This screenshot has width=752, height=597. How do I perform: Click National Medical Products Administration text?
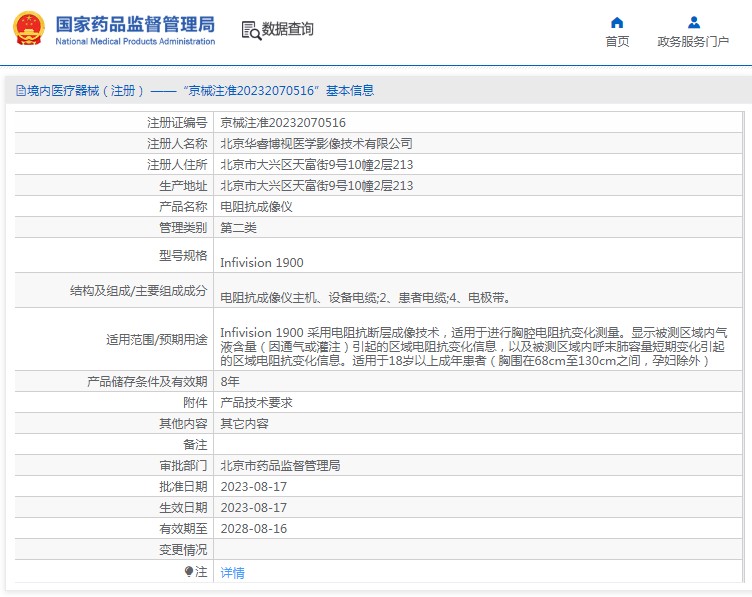tap(135, 41)
